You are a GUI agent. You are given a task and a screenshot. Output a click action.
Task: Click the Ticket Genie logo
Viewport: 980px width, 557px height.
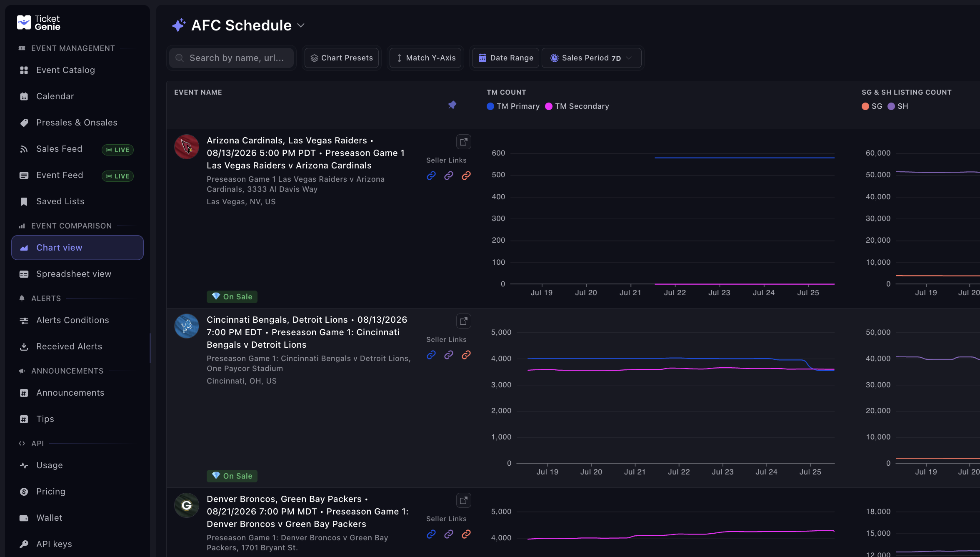[38, 23]
